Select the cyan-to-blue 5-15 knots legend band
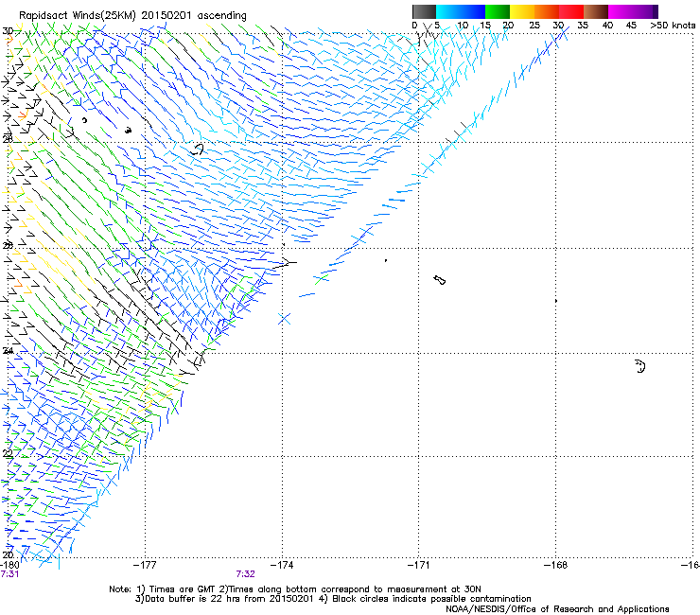 pyautogui.click(x=461, y=11)
